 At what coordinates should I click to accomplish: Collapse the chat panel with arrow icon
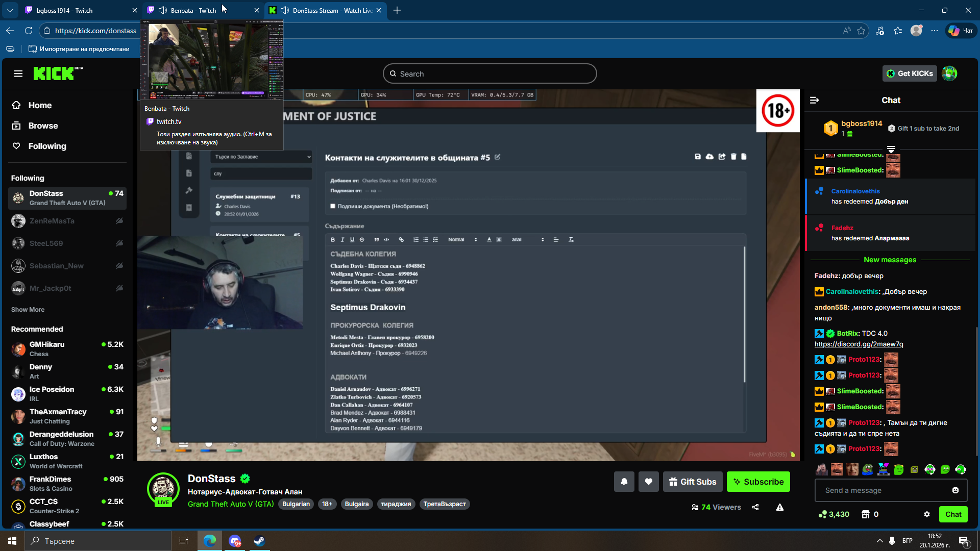click(815, 101)
